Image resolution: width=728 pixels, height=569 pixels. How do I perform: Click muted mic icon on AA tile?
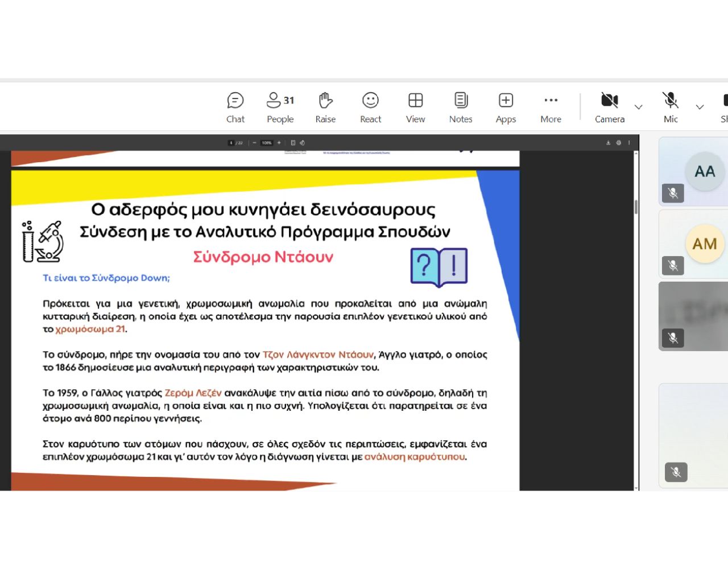tap(673, 193)
